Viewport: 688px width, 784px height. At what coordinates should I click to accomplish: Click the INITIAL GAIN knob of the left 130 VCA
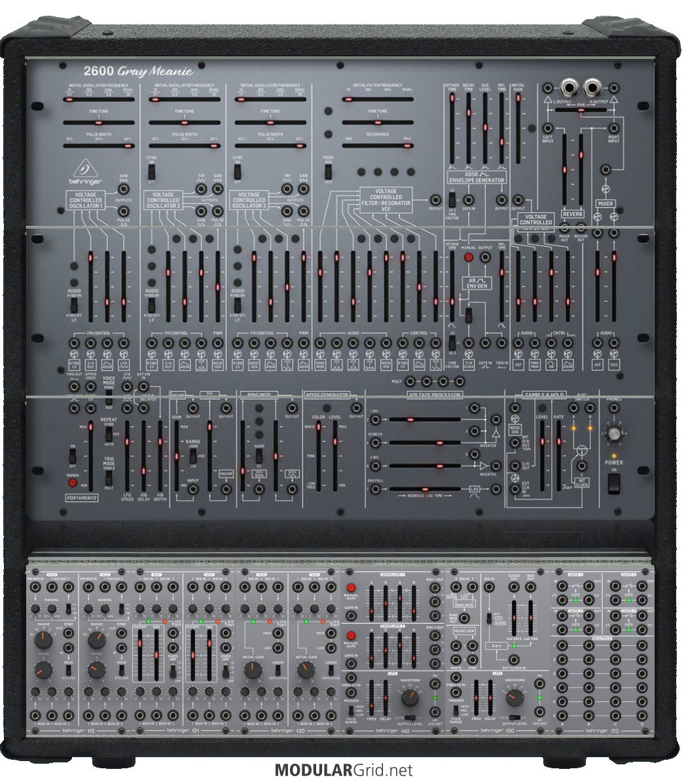253,670
